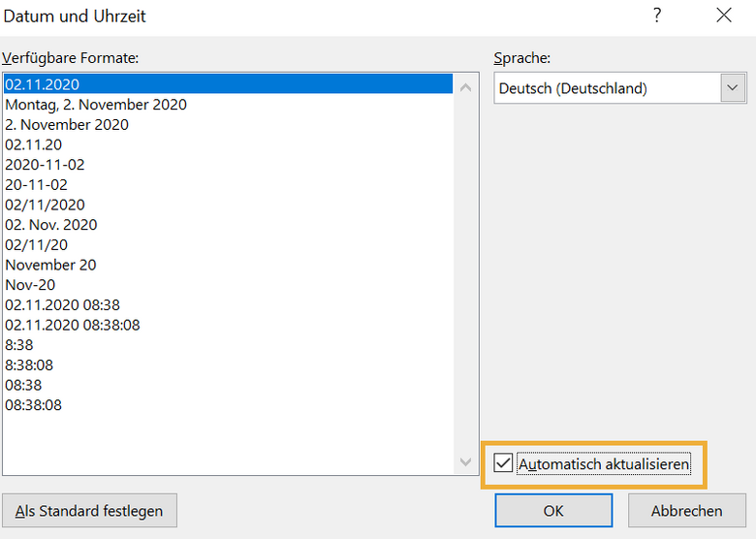Select the time format 08:38
The height and width of the screenshot is (539, 756).
tap(228, 385)
